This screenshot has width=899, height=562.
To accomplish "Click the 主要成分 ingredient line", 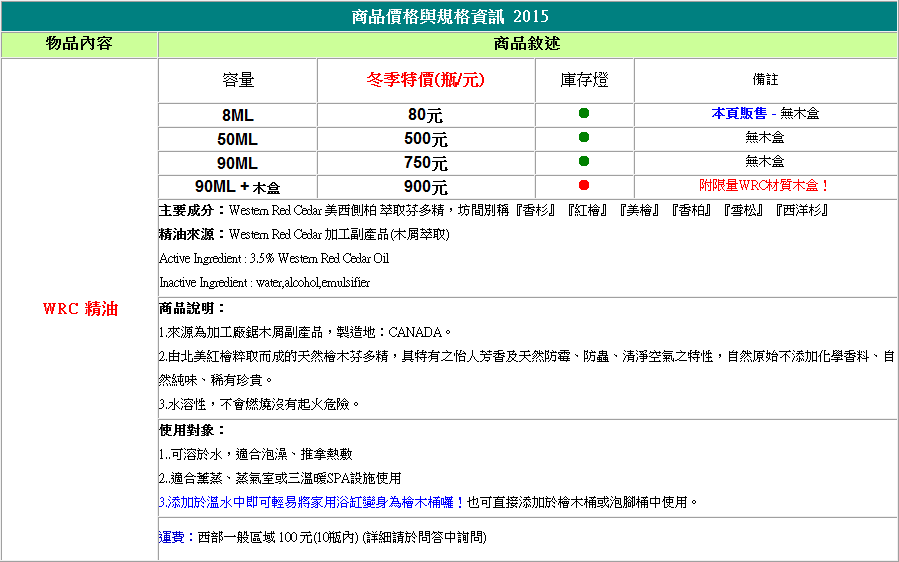I will (494, 210).
